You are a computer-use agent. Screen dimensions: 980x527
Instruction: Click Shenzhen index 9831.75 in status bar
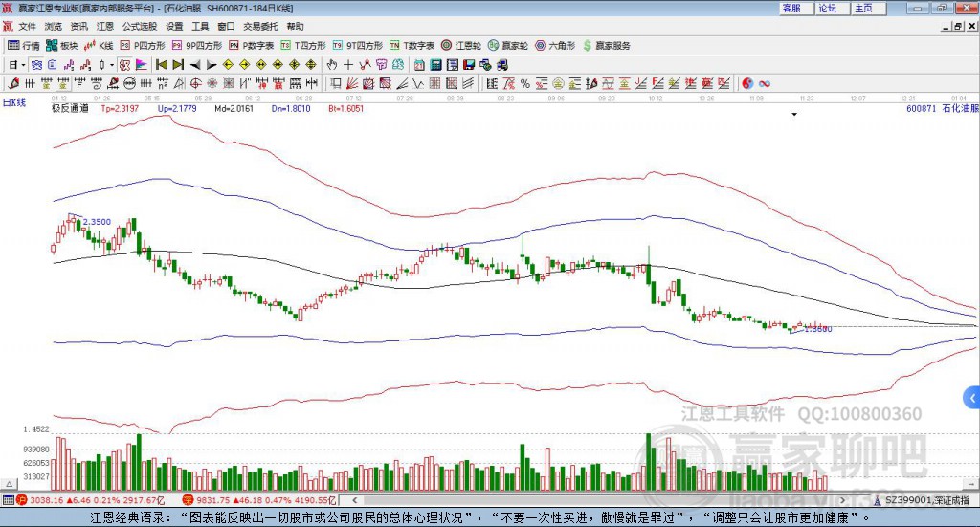pos(213,500)
